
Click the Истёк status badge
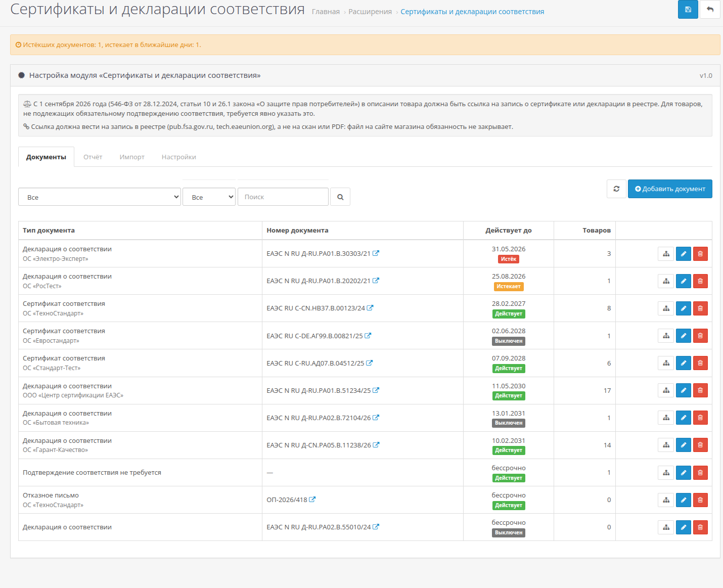(509, 259)
